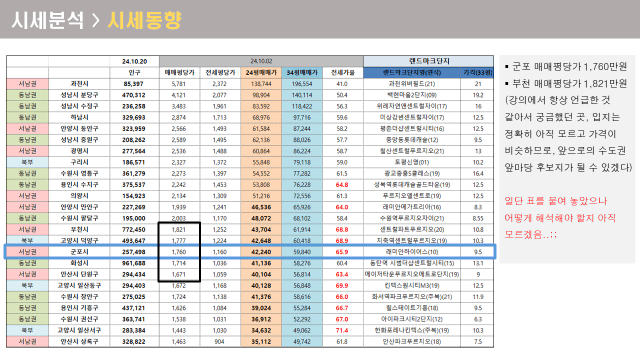640x360 pixels.
Task: Click population value '772,450'
Action: click(x=133, y=229)
